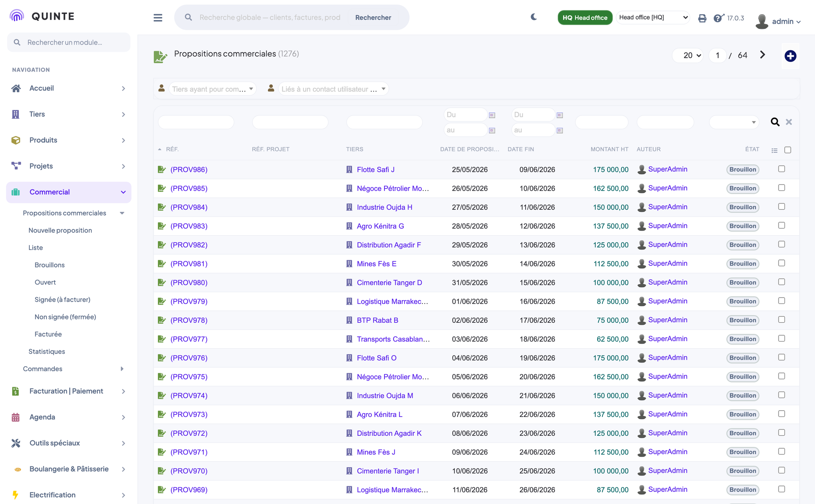Click the Projets network icon
The width and height of the screenshot is (815, 504).
16,166
